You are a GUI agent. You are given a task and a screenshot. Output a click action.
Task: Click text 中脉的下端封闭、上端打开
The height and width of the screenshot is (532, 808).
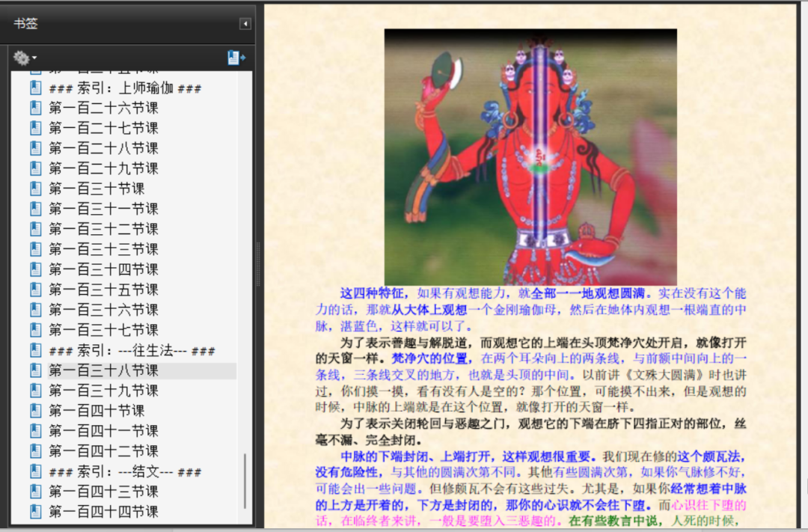click(415, 456)
